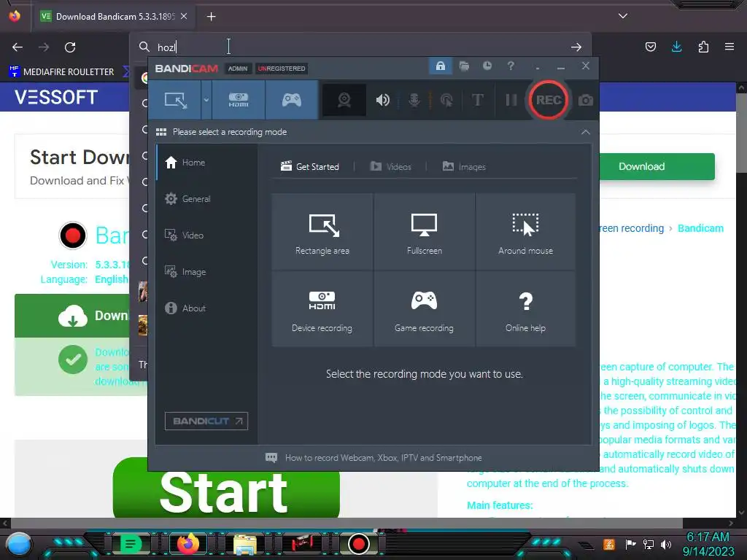Click the BANDICUT link button
The height and width of the screenshot is (560, 747).
pos(206,421)
